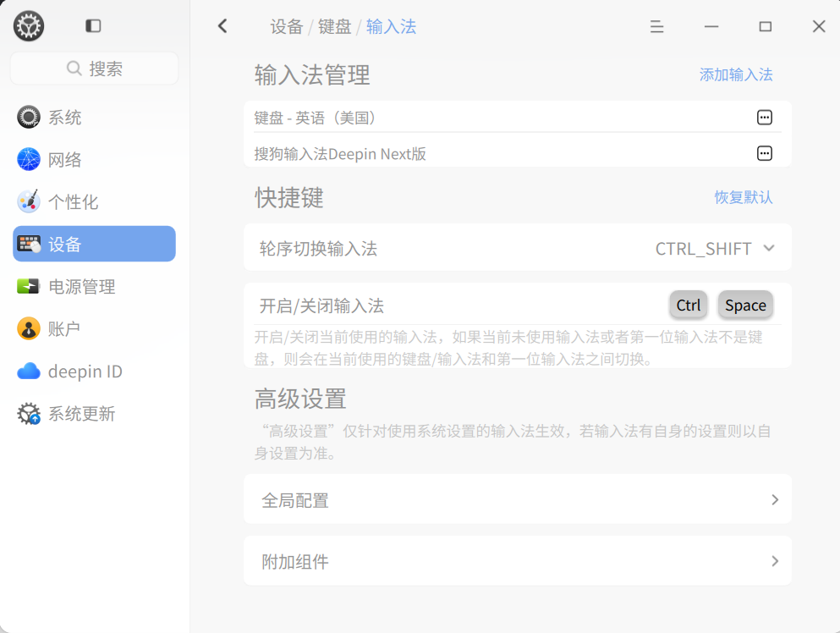Click the Personalization (个性化) paint icon
The width and height of the screenshot is (840, 633).
click(29, 201)
